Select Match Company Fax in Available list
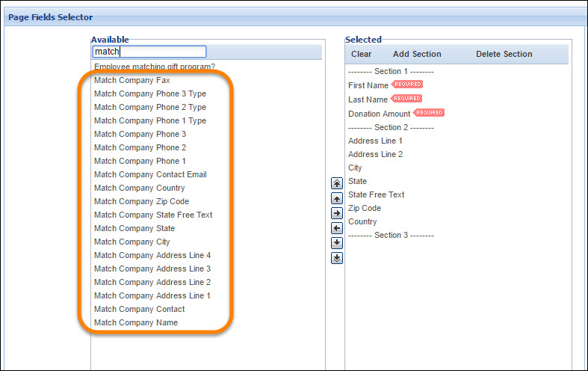Screen dimensions: 588x371 (x=132, y=80)
